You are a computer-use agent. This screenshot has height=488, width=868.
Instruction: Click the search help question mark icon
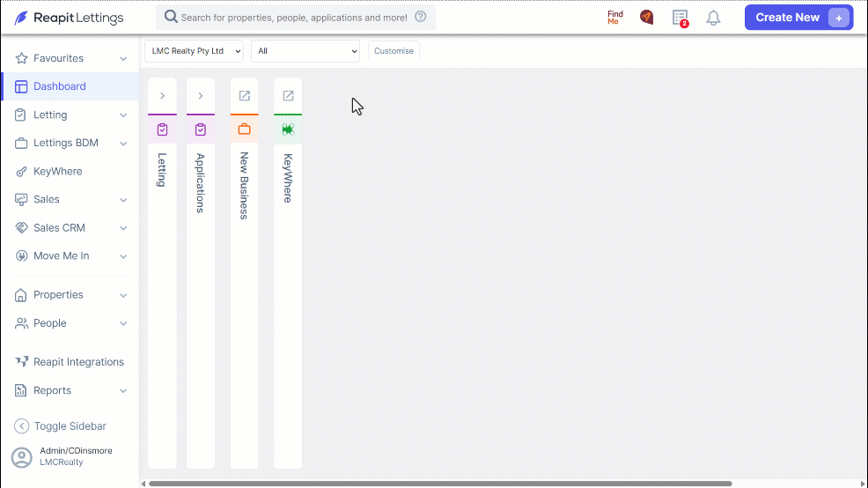(421, 17)
